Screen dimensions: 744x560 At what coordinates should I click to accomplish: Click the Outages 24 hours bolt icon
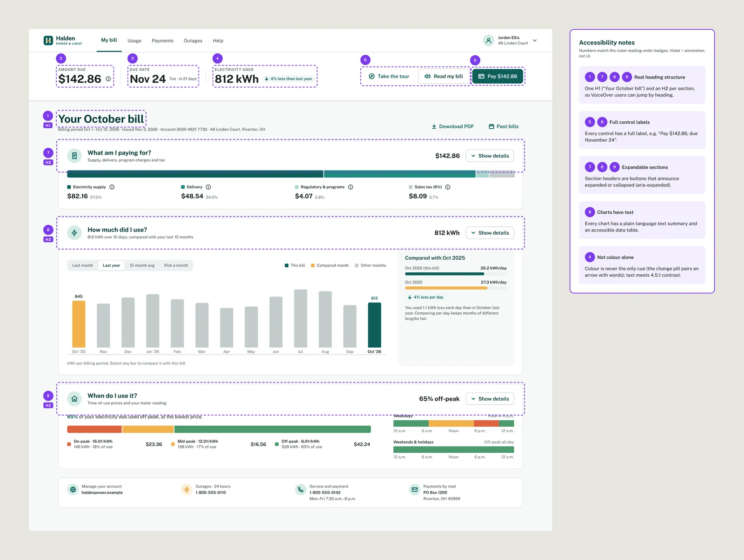point(186,489)
